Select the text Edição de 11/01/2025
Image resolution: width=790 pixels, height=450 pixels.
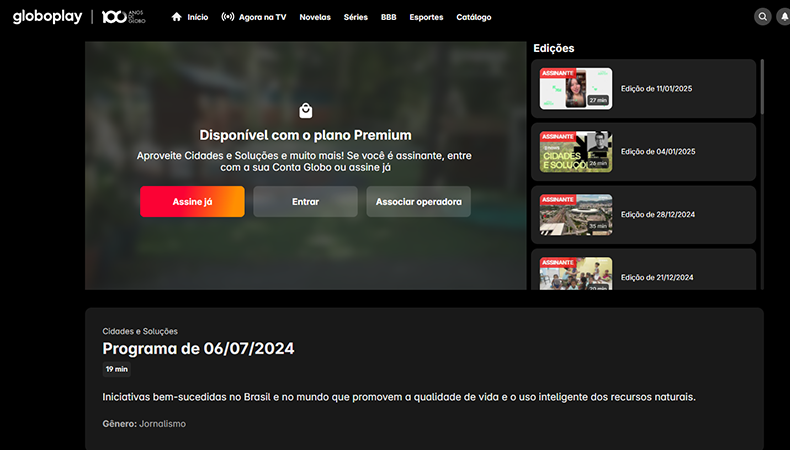coord(656,89)
